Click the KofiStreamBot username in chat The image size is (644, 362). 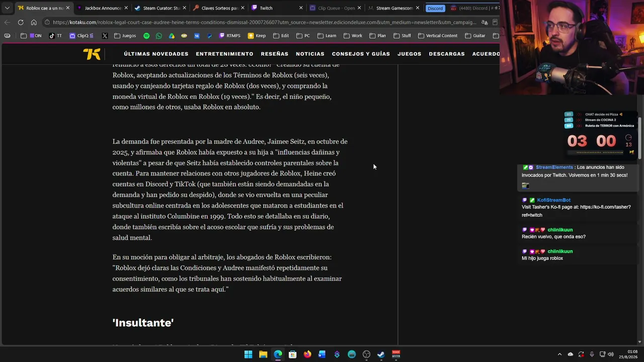click(553, 200)
